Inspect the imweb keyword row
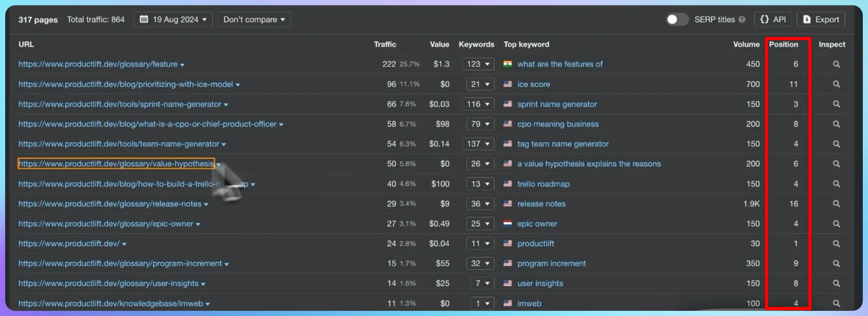868x316 pixels. [836, 303]
